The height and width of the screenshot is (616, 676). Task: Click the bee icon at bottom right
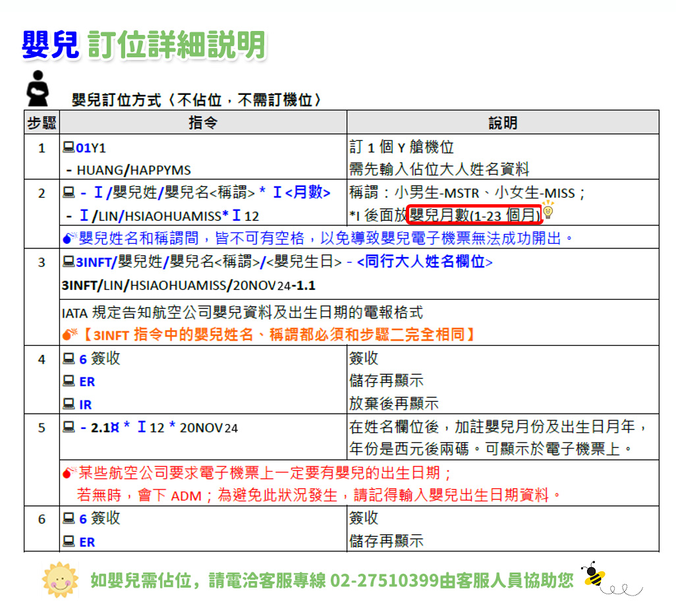coord(593,575)
